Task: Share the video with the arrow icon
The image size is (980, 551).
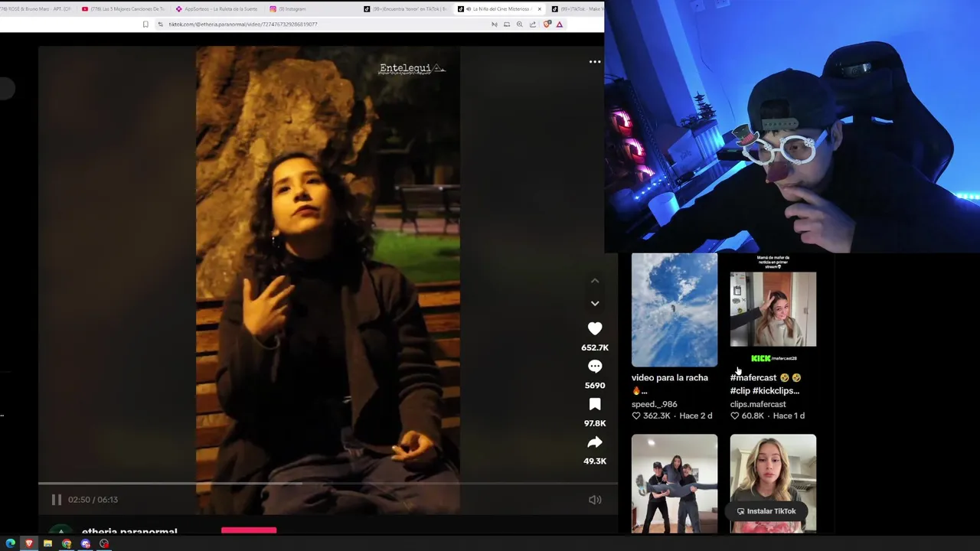Action: point(595,442)
